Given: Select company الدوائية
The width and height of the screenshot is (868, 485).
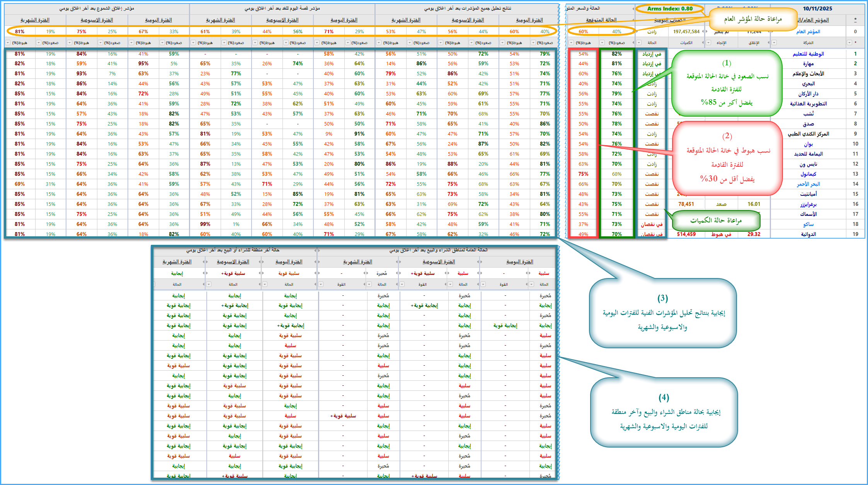Looking at the screenshot, I should 808,234.
